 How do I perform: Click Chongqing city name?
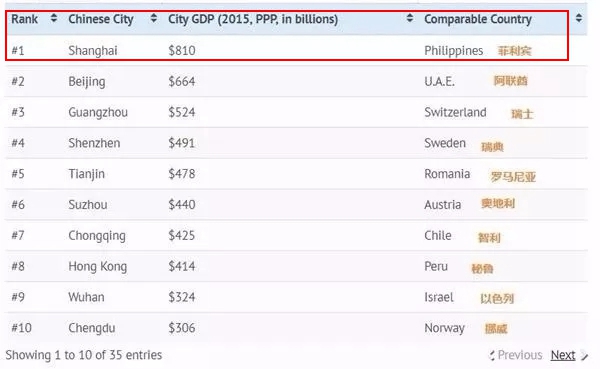tap(97, 236)
